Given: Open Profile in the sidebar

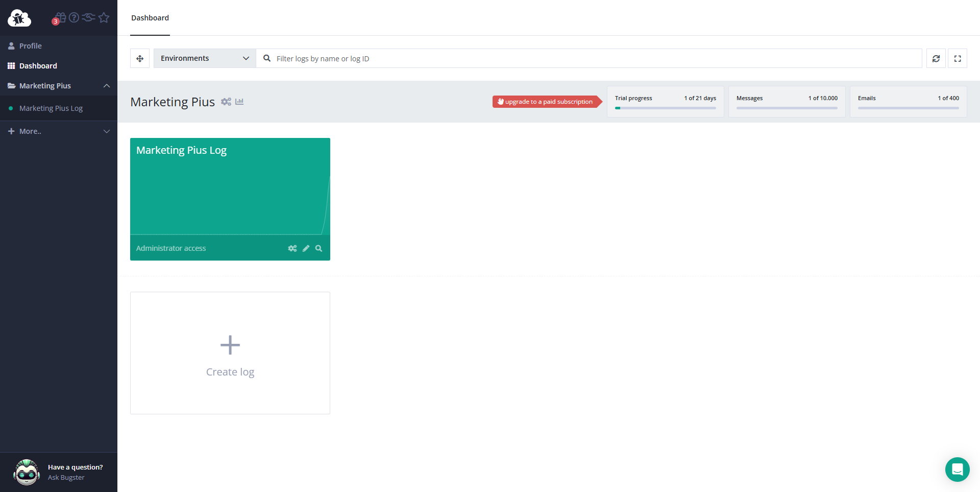Looking at the screenshot, I should pos(31,46).
